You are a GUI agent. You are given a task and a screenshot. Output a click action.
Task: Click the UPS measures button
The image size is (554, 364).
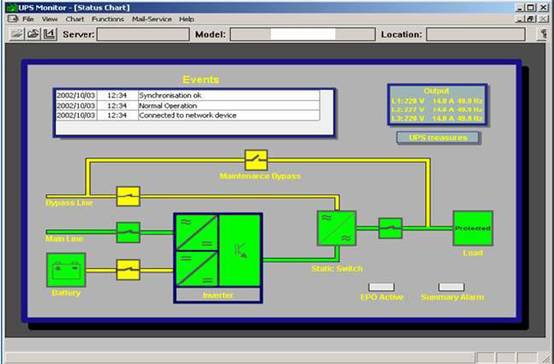(x=438, y=137)
